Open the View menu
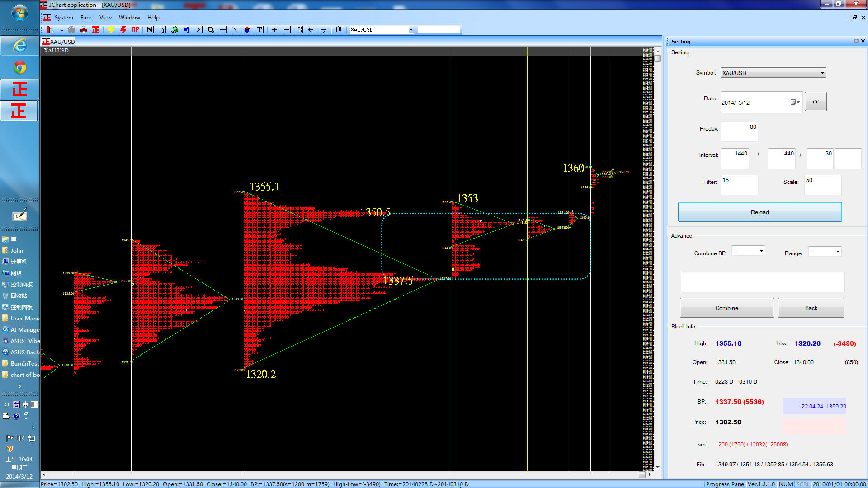This screenshot has width=868, height=488. (105, 17)
